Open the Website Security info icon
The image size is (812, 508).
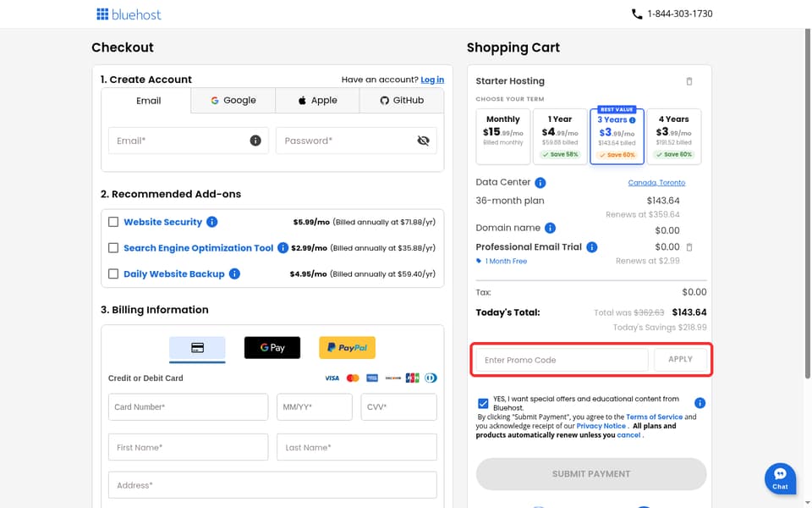point(211,222)
